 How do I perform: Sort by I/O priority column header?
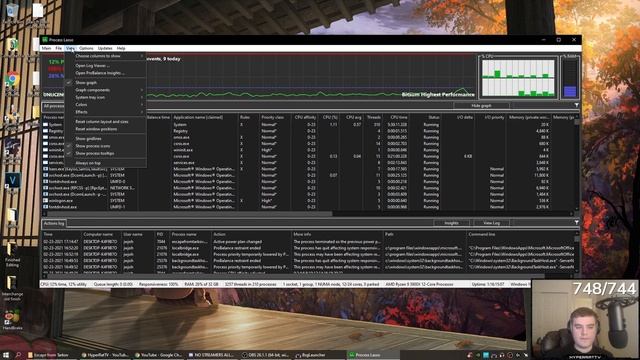[x=491, y=117]
